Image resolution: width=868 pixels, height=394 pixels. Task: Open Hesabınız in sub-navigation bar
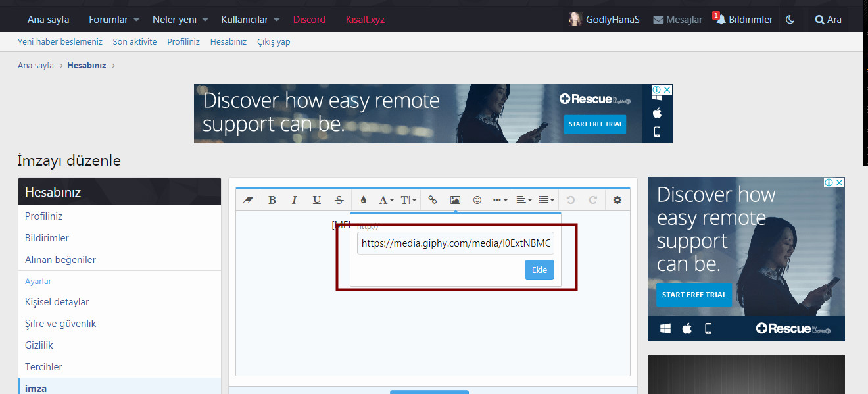click(x=228, y=41)
